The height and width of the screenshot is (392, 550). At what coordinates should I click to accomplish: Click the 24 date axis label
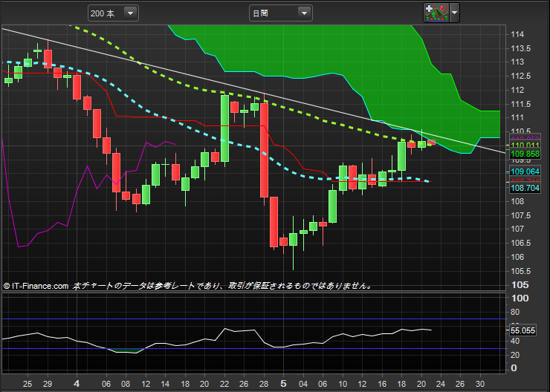441,384
